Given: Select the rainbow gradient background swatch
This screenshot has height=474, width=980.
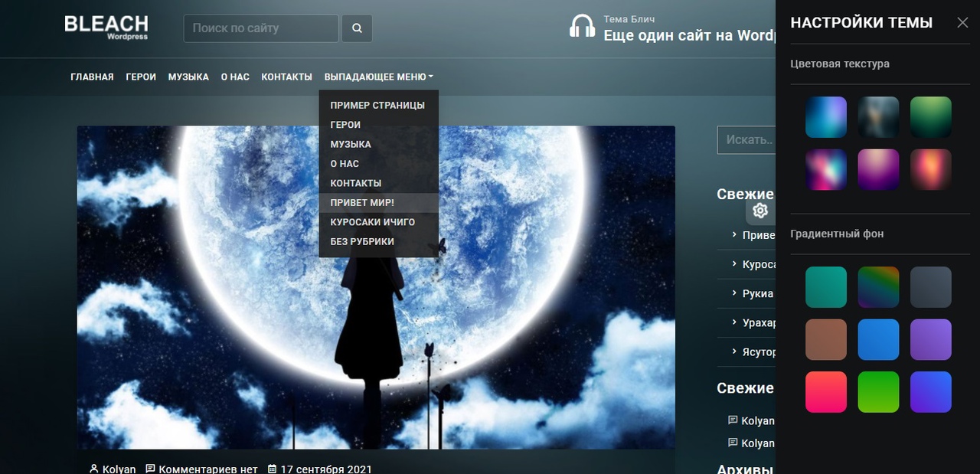Looking at the screenshot, I should (x=878, y=287).
